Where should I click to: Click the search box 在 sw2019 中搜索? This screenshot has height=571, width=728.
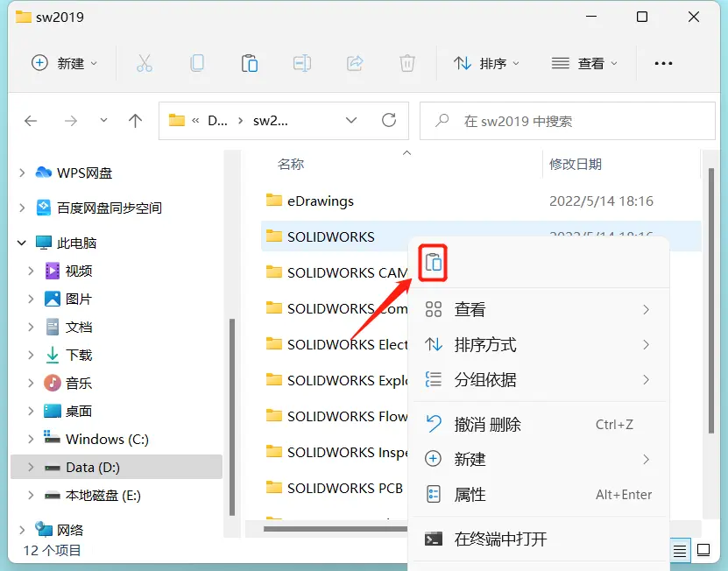click(568, 121)
